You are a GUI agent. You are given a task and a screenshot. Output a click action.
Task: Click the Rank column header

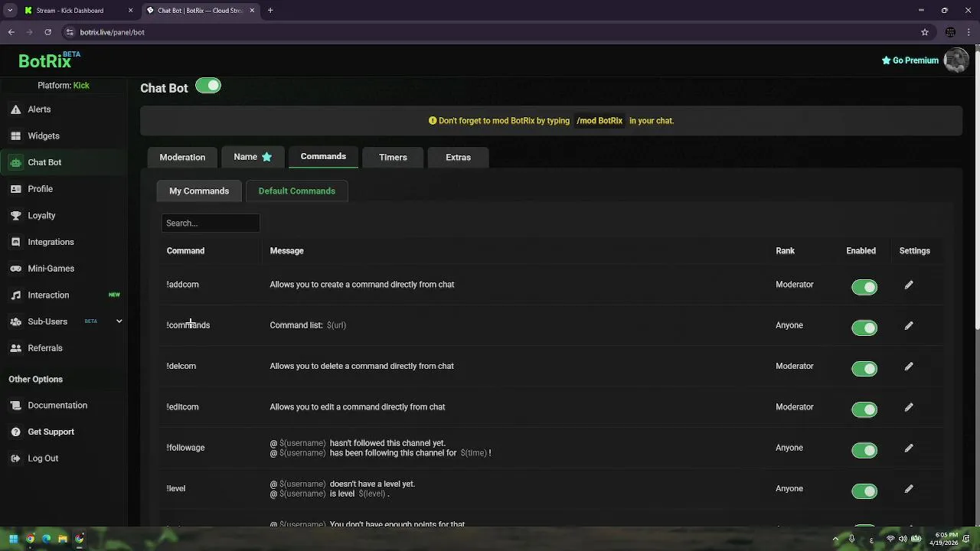pyautogui.click(x=785, y=251)
